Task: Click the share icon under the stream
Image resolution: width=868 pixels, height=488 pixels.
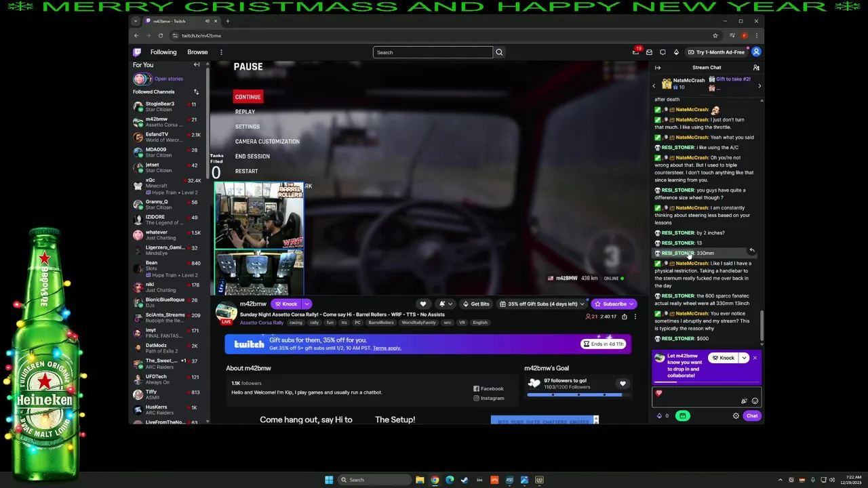Action: tap(625, 317)
